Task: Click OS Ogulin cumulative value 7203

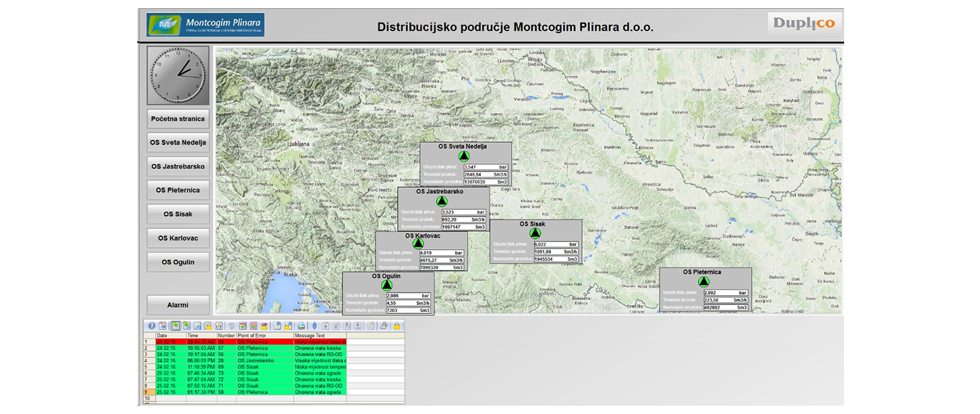Action: (408, 310)
